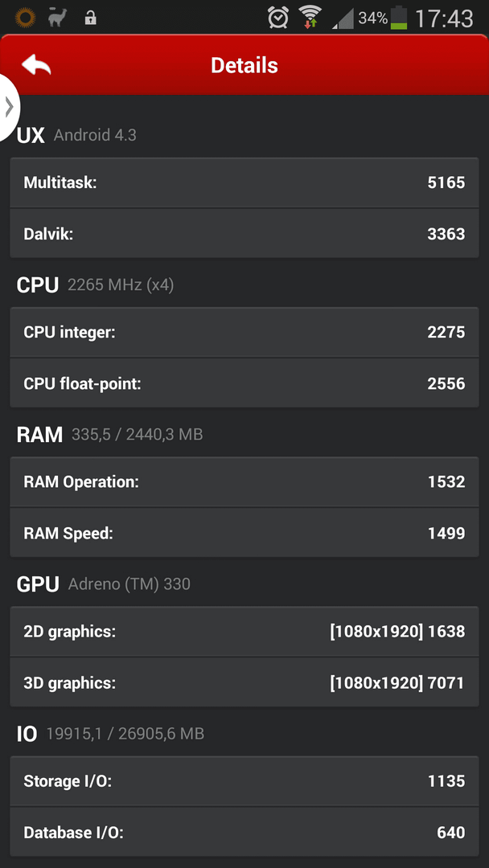Select the RAM Operation row

pyautogui.click(x=244, y=481)
